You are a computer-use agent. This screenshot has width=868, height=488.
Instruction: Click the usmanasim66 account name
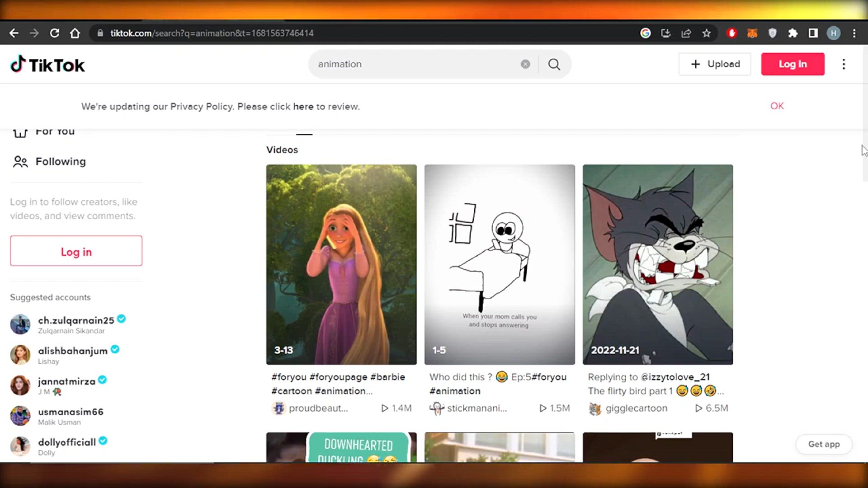[x=71, y=412]
